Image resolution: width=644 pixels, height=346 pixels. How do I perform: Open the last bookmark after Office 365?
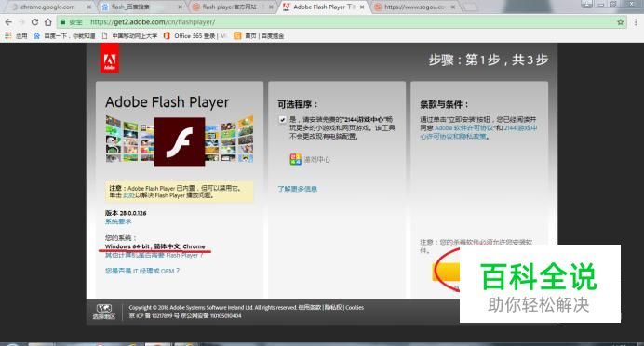pyautogui.click(x=259, y=36)
